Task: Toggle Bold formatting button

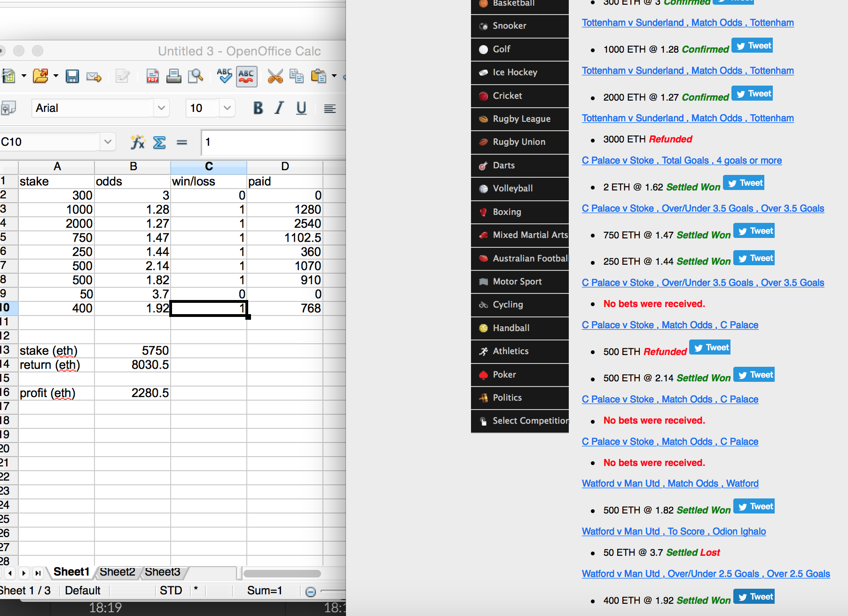Action: click(x=258, y=108)
